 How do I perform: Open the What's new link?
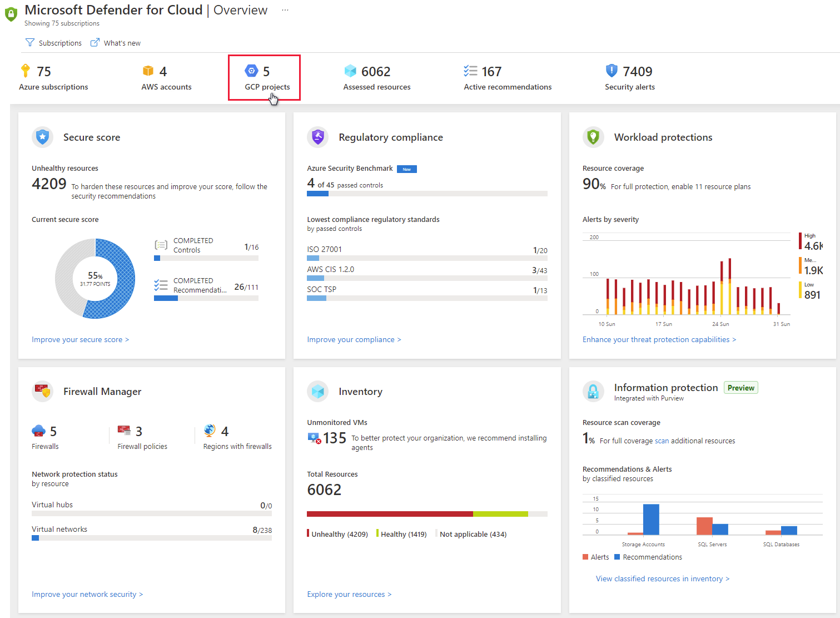[x=116, y=43]
